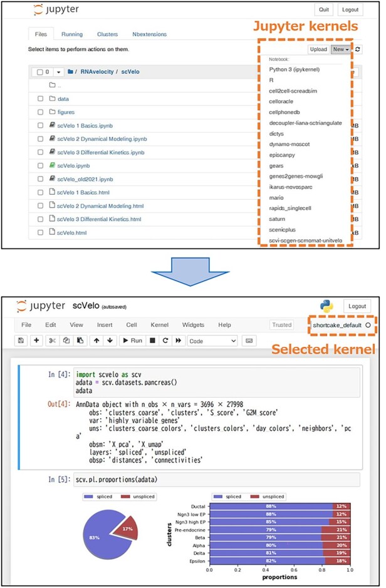386x588 pixels.
Task: Choose Python 3 (ipykernel) kernel
Action: tap(294, 70)
